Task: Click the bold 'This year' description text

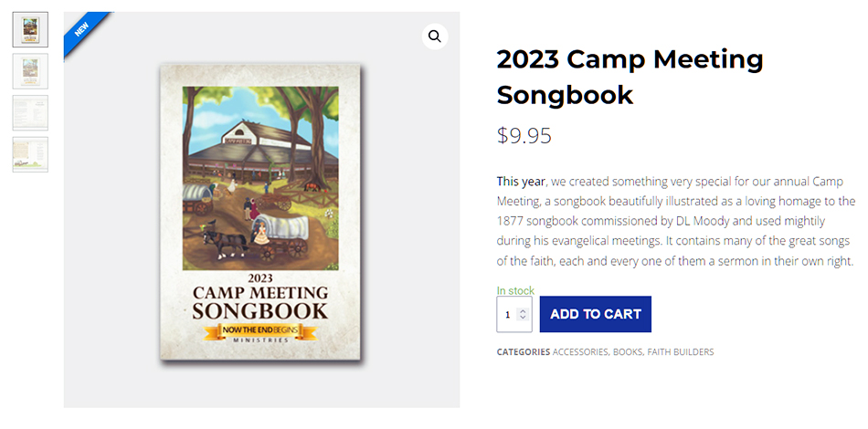Action: pos(521,181)
